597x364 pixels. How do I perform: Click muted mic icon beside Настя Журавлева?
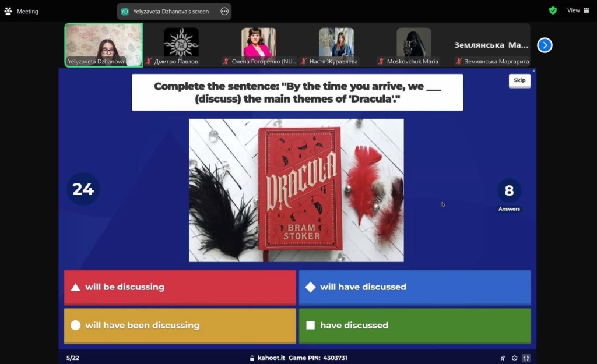(x=304, y=61)
